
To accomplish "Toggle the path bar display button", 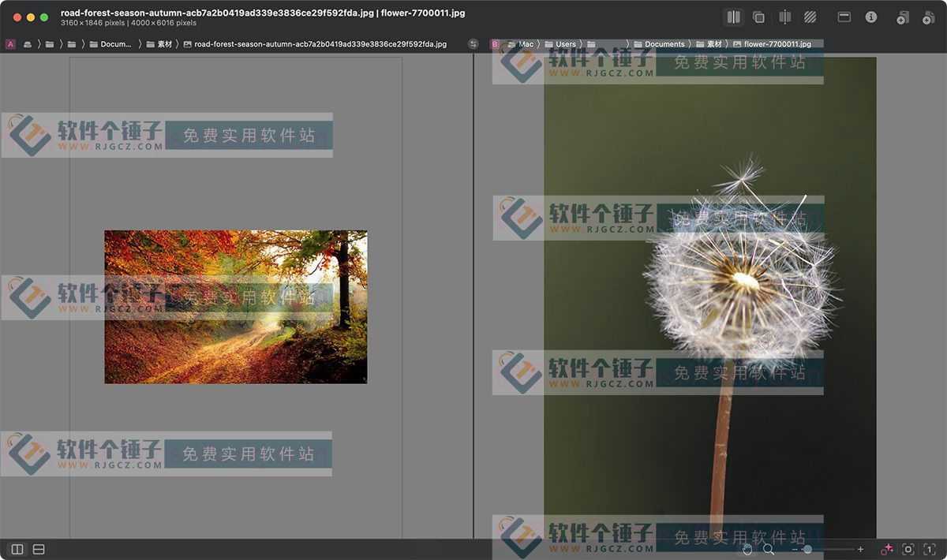I will [844, 17].
